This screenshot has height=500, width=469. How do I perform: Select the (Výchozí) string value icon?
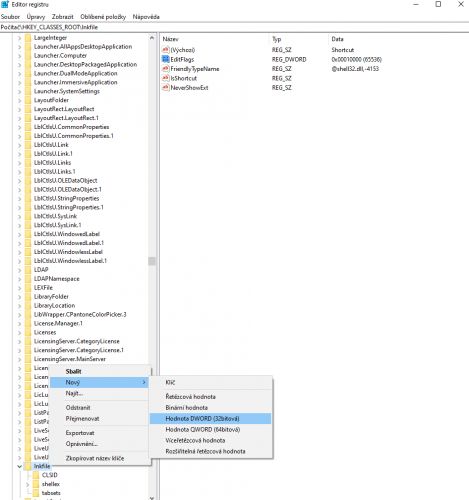pyautogui.click(x=166, y=50)
